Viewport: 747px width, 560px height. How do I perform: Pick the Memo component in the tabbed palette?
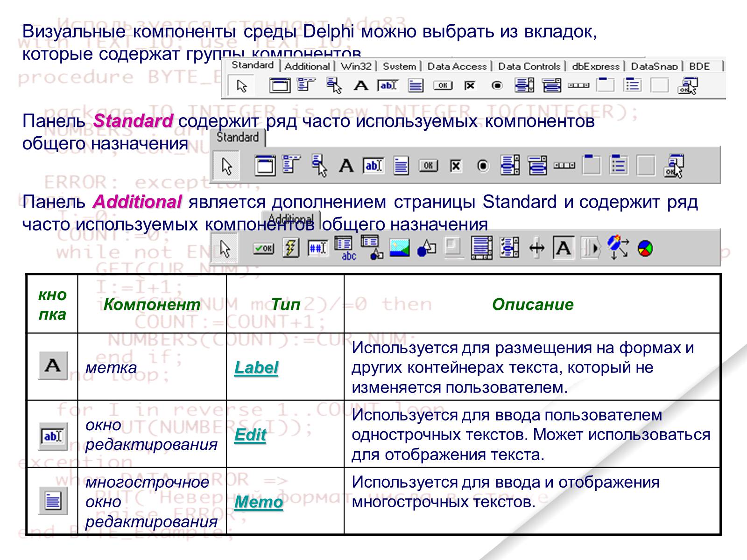tap(416, 85)
